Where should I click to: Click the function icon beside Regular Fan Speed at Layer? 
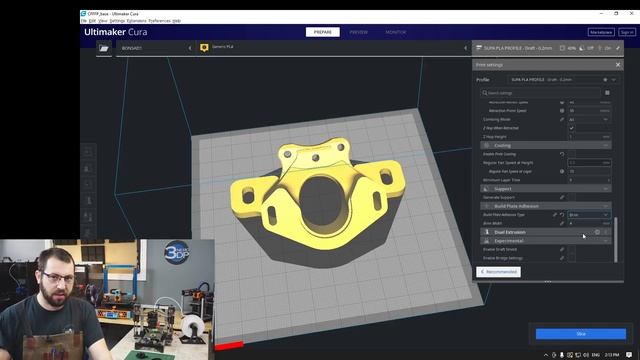pyautogui.click(x=562, y=171)
